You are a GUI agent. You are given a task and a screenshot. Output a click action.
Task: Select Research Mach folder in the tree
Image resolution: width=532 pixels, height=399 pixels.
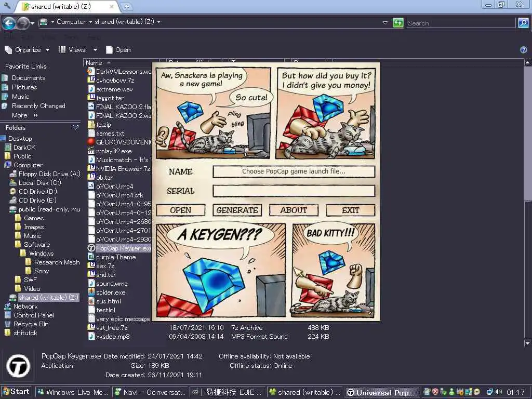[x=57, y=262]
